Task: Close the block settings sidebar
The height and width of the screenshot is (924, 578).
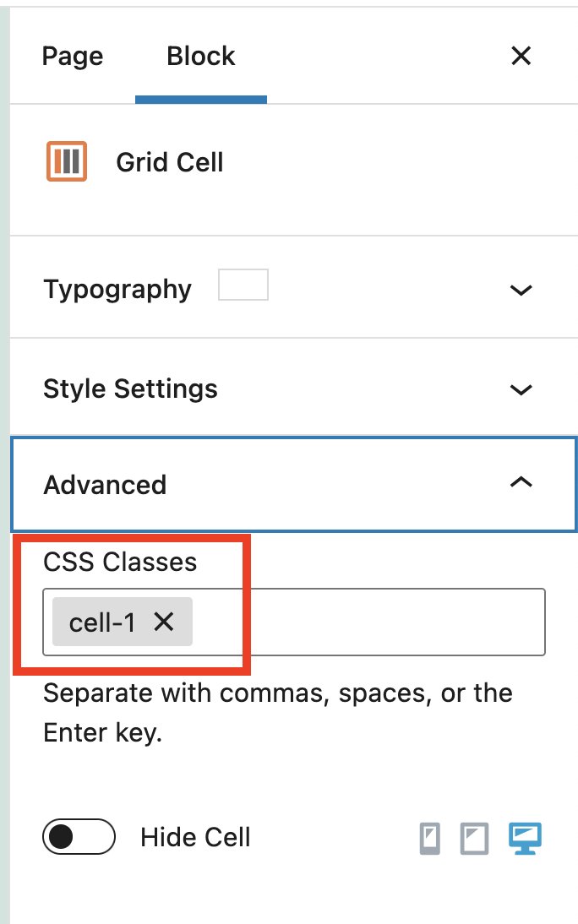Action: [521, 56]
